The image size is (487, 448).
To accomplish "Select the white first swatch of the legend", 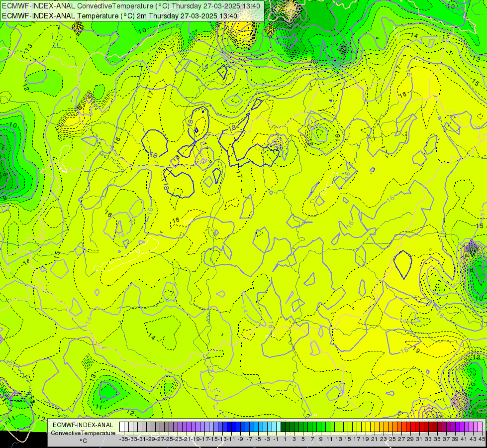I will pyautogui.click(x=122, y=427).
